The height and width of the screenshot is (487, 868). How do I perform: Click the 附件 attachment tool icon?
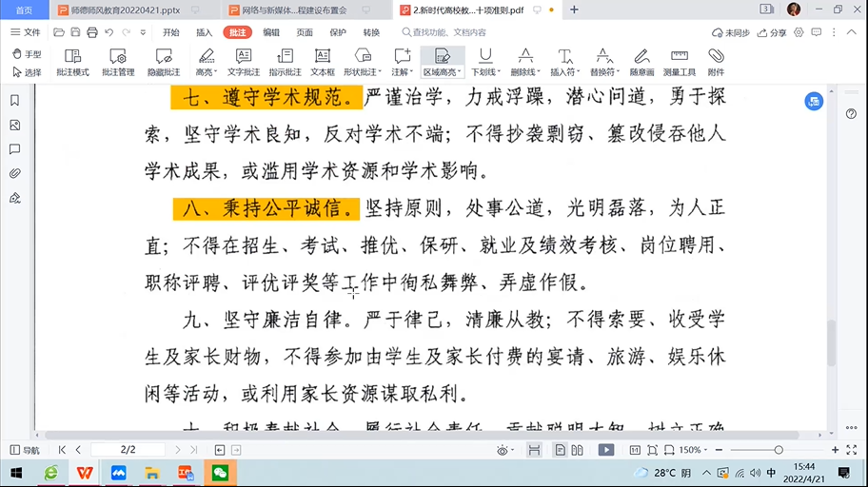click(716, 62)
